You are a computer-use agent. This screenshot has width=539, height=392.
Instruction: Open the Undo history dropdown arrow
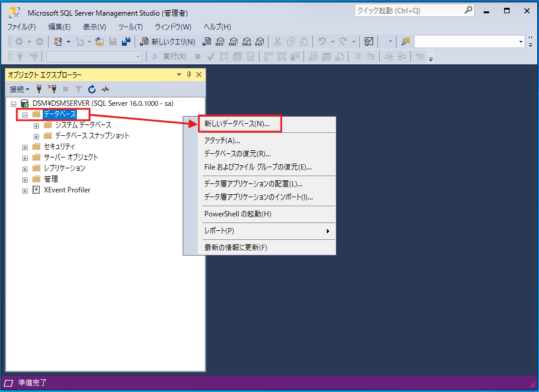(333, 41)
